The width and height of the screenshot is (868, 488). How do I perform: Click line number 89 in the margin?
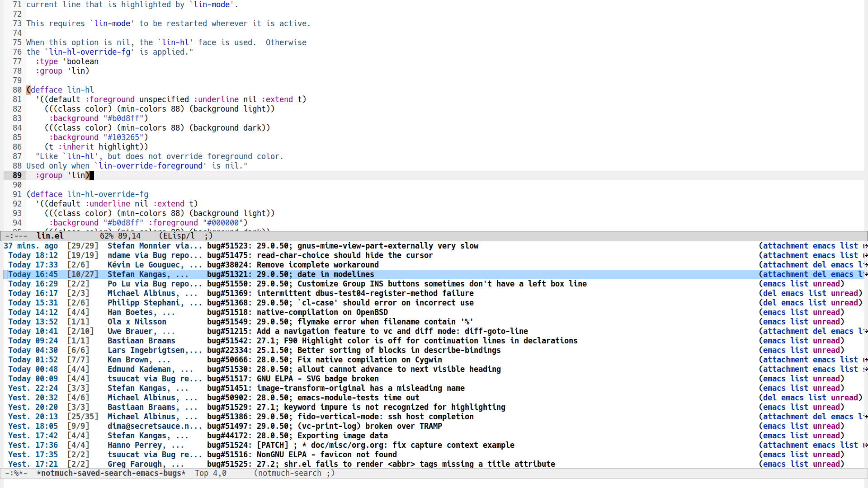[17, 175]
